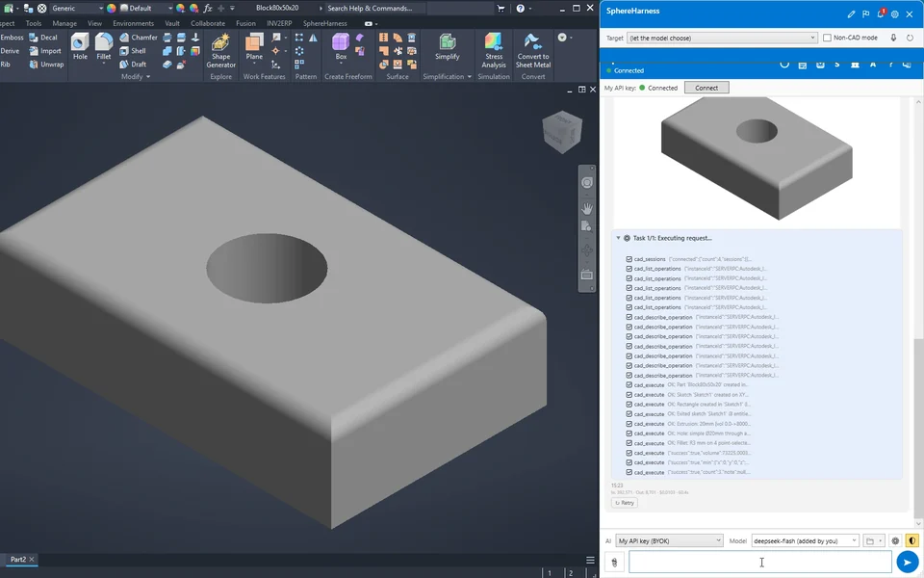Screen dimensions: 924x578
Task: Toggle the first cad_describe_operation step checkbox
Action: click(629, 317)
